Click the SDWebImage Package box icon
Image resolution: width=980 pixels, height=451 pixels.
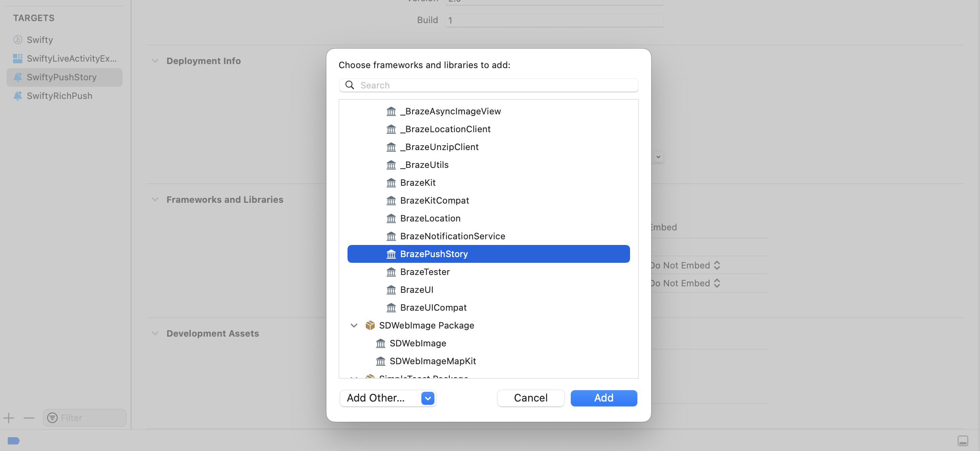[x=370, y=326]
